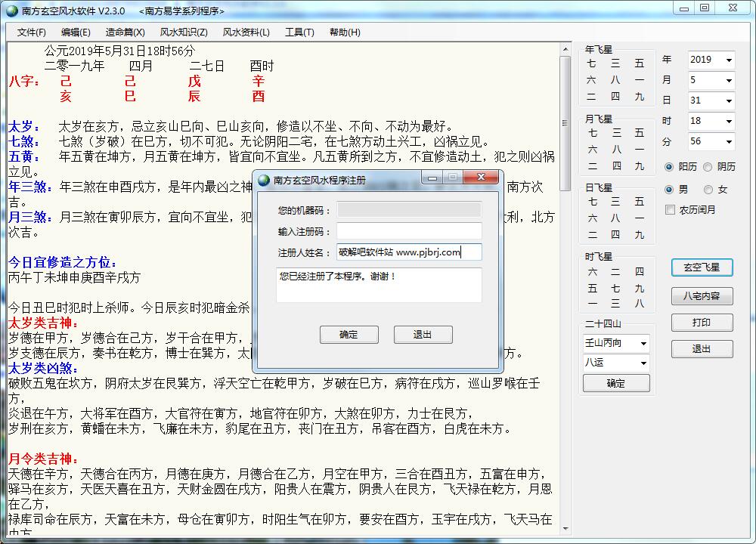
Task: Click the 八字： label
Action: tap(24, 81)
